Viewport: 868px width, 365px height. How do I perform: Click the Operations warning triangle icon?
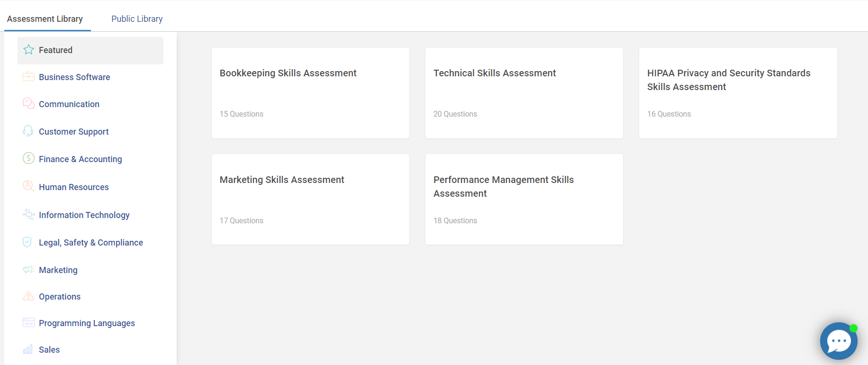28,296
